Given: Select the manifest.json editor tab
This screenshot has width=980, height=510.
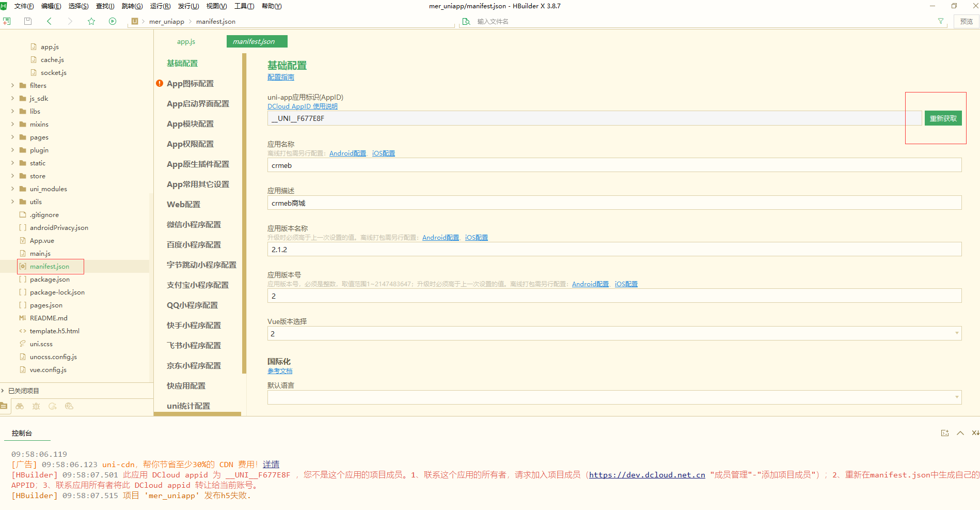Looking at the screenshot, I should (x=257, y=41).
